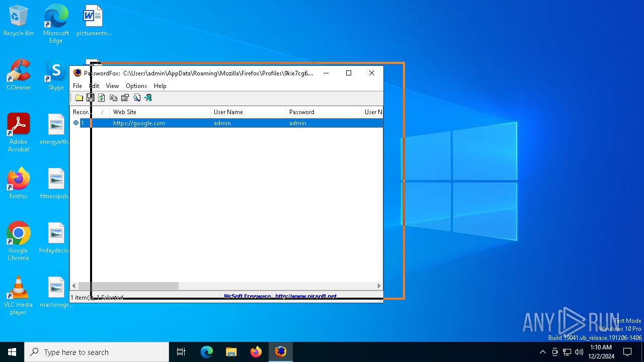This screenshot has height=362, width=644.
Task: Click the Find magnifier toolbar icon
Action: (x=136, y=98)
